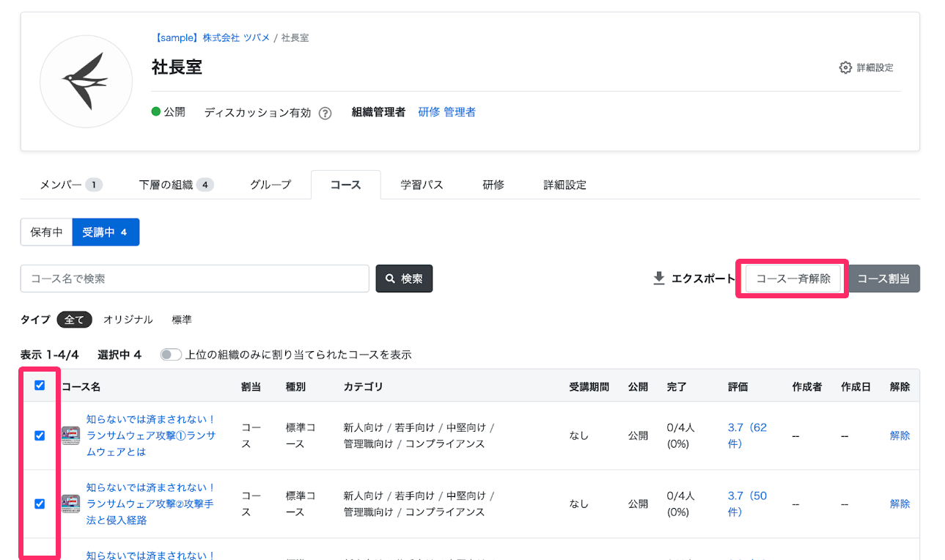The height and width of the screenshot is (560, 945).
Task: Click the 受講期間 column header
Action: [589, 386]
